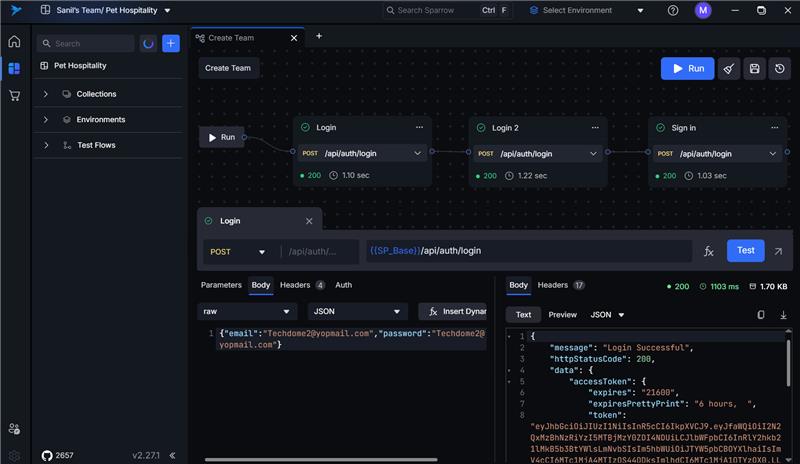Click the response body vertical scrollbar
Viewport: 800px width, 464px height.
pos(788,362)
